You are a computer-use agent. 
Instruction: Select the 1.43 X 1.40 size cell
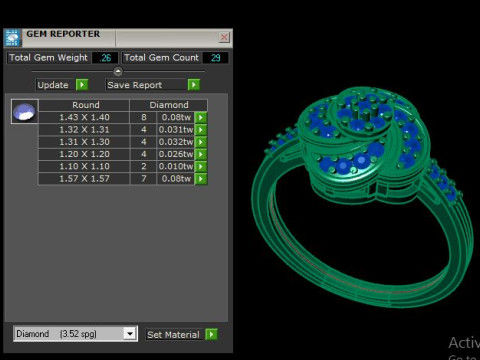tap(84, 117)
